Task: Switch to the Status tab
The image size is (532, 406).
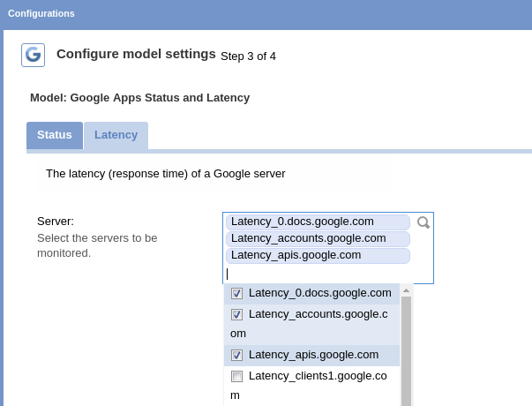Action: coord(55,135)
